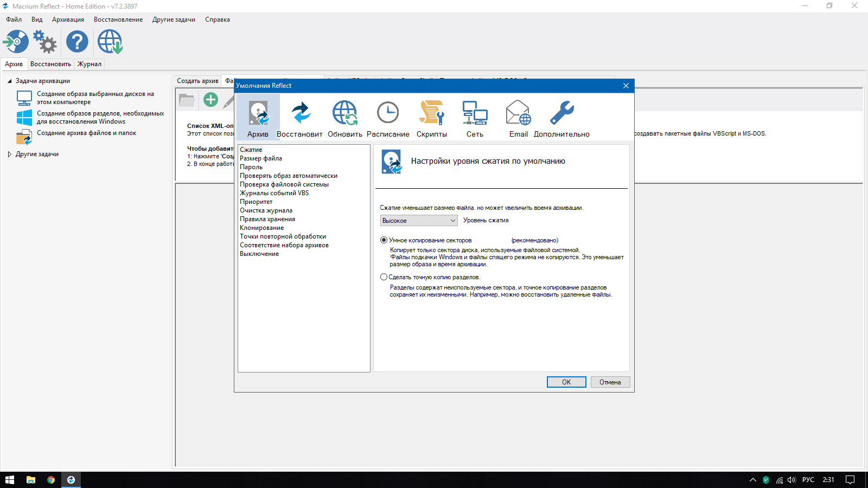Open the Уровень сжатия dropdown
The width and height of the screenshot is (868, 488).
click(419, 221)
